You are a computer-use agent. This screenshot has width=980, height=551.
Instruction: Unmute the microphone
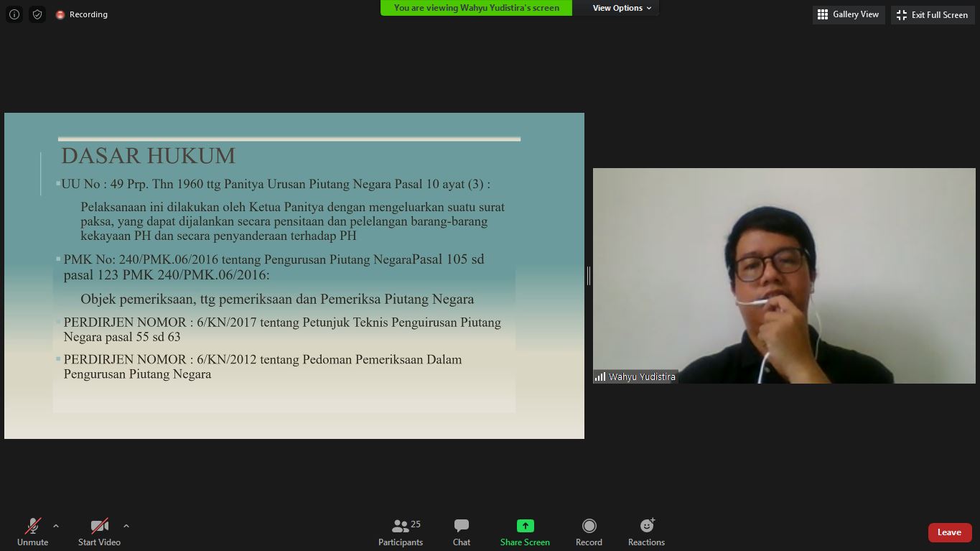(x=33, y=532)
